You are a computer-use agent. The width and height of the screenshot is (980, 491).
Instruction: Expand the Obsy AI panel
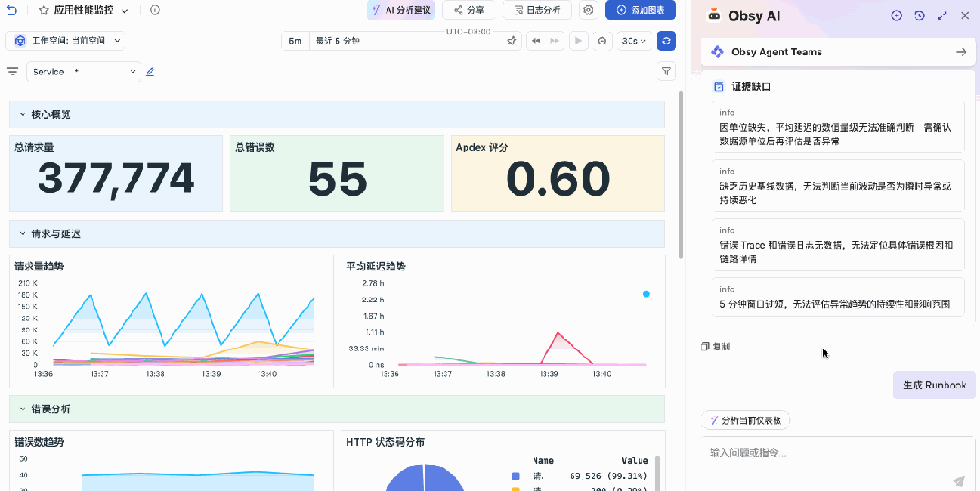[943, 15]
